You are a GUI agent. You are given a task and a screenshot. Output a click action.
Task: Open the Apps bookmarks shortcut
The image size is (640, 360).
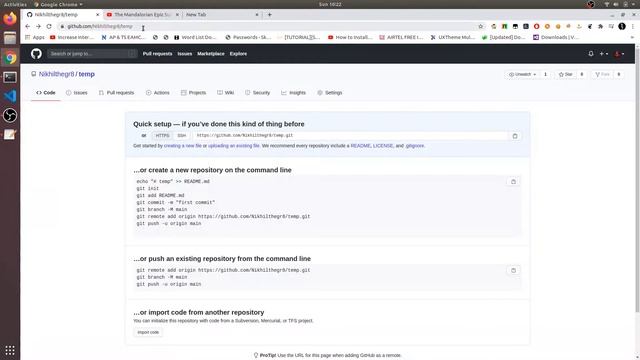(x=35, y=37)
